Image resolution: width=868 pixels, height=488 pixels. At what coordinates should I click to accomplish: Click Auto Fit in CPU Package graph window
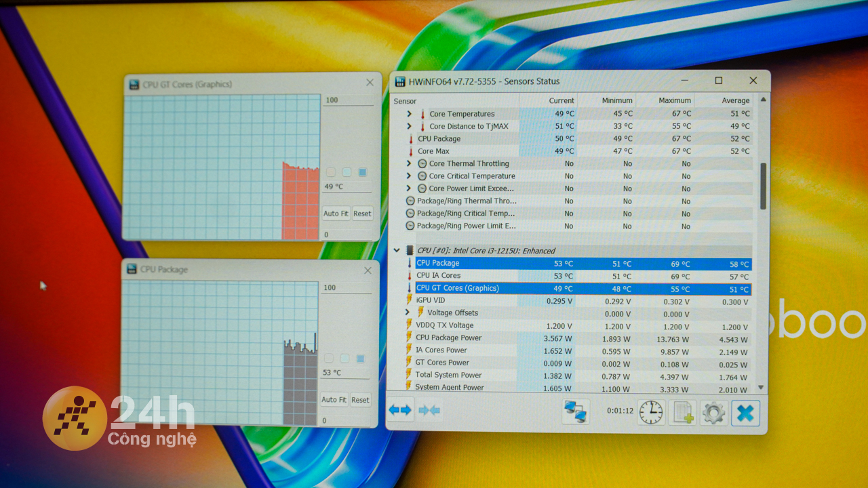334,400
